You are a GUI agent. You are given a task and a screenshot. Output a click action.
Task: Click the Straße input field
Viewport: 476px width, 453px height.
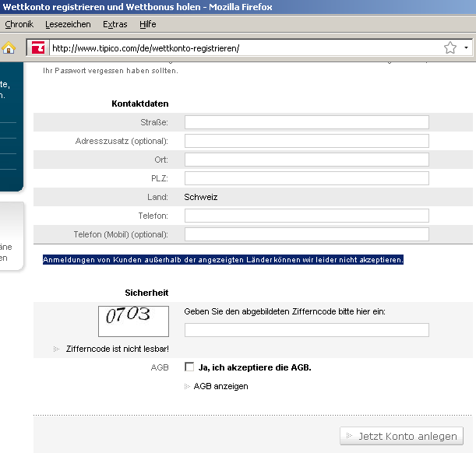[x=307, y=122]
